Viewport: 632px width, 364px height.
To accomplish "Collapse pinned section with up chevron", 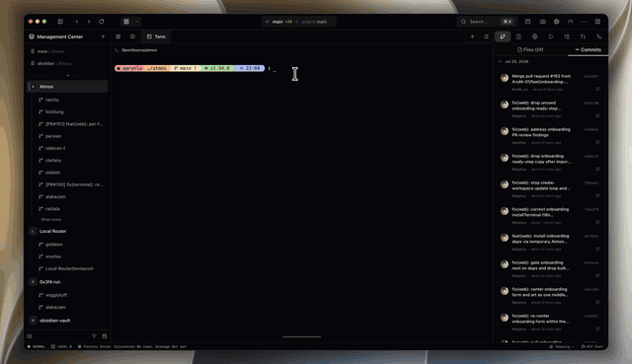I will point(67,75).
